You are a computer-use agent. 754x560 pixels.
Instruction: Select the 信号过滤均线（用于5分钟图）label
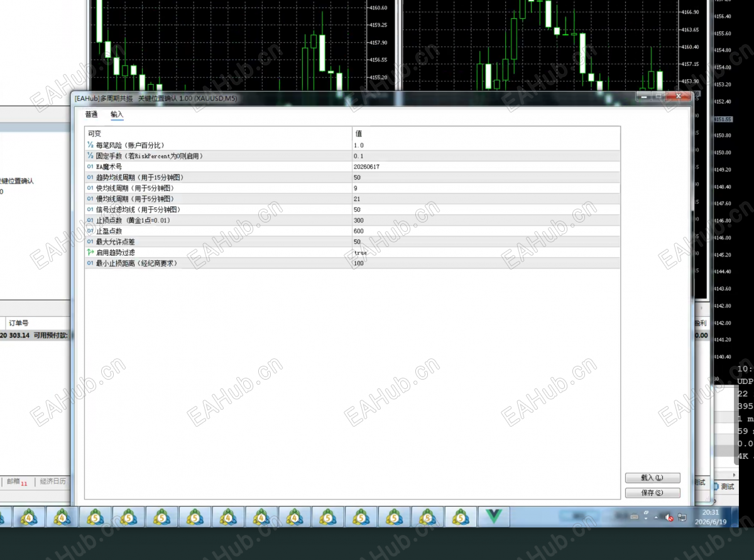pyautogui.click(x=138, y=209)
